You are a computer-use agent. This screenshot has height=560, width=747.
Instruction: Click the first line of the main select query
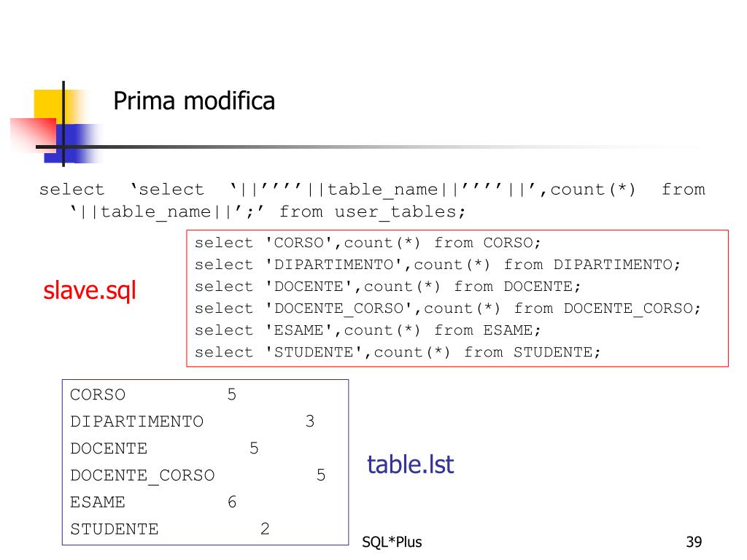[x=372, y=190]
